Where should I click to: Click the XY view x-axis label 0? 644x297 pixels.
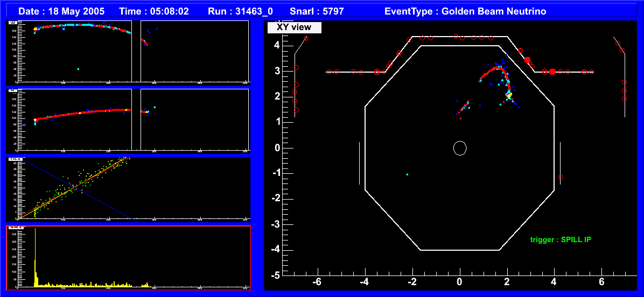tap(460, 282)
